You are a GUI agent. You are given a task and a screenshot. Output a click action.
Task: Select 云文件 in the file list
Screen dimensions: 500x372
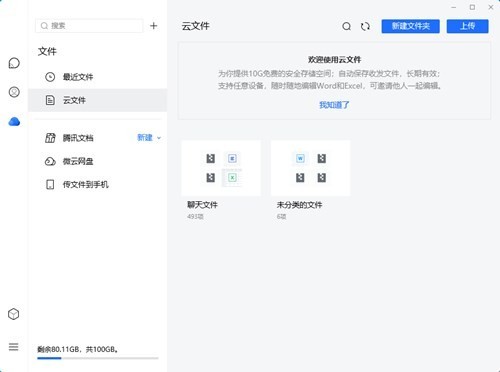(98, 100)
